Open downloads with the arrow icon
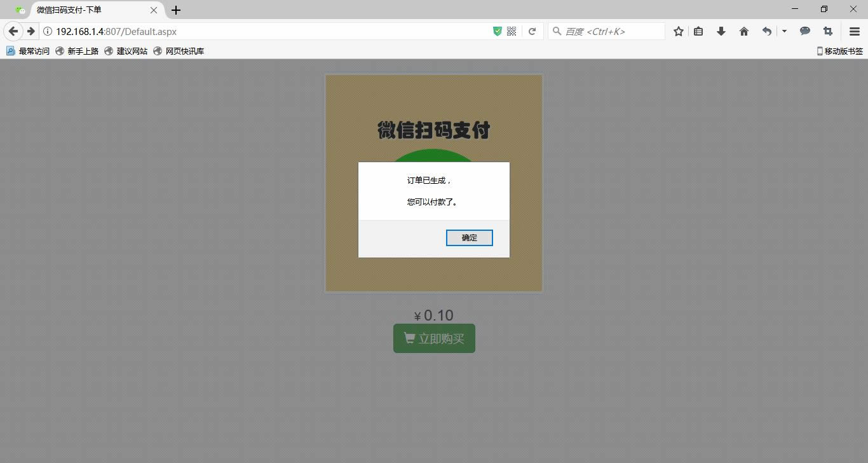 721,31
